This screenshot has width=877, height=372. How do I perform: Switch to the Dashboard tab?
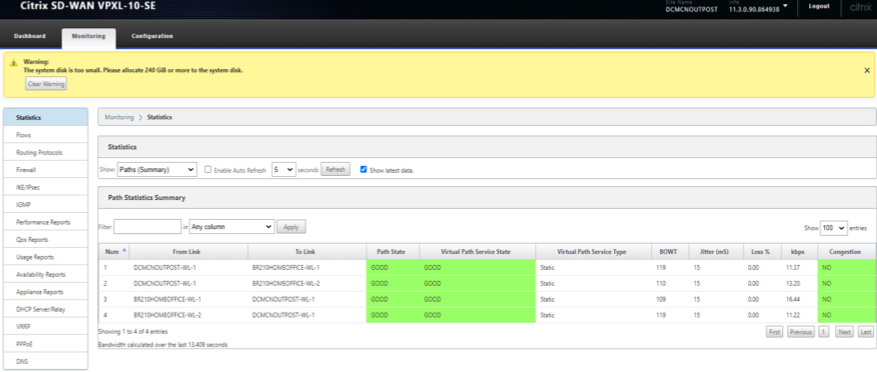coord(30,36)
